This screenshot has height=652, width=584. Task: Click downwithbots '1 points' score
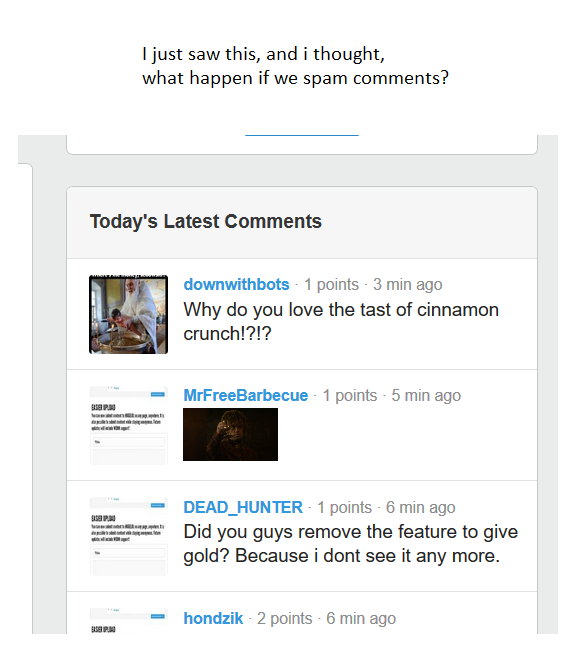pyautogui.click(x=332, y=285)
